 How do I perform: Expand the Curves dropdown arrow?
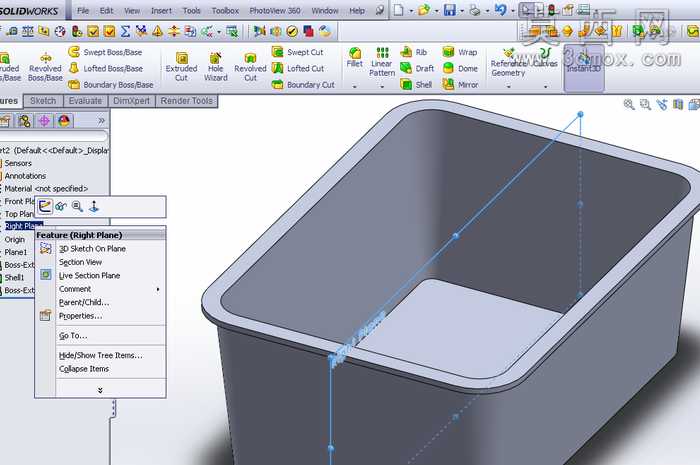pyautogui.click(x=546, y=87)
